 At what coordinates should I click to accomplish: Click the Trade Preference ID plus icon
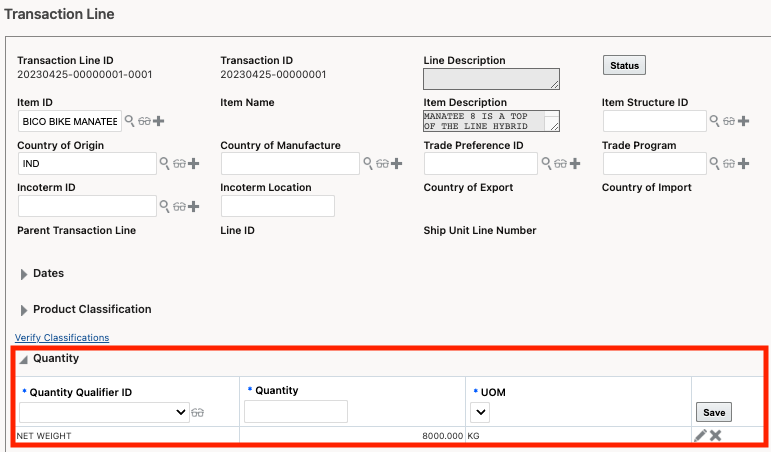pyautogui.click(x=575, y=163)
